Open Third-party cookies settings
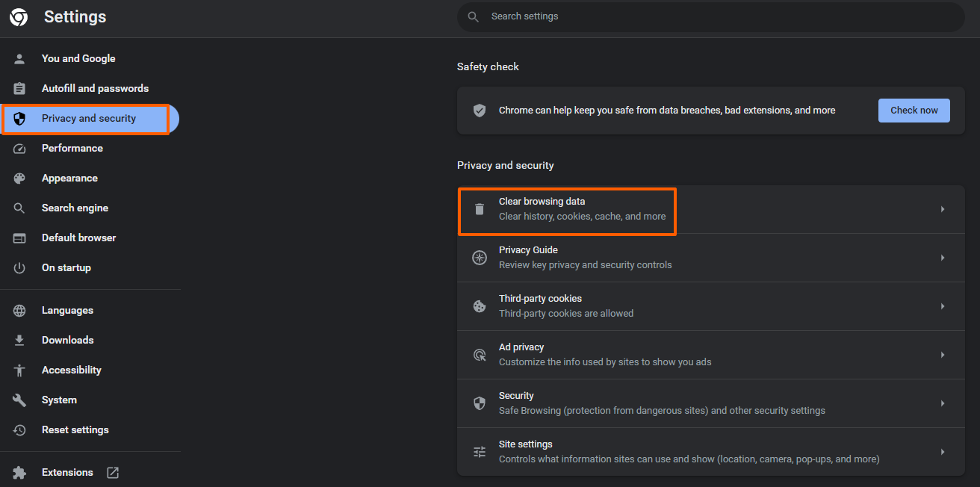The height and width of the screenshot is (487, 980). tap(711, 306)
